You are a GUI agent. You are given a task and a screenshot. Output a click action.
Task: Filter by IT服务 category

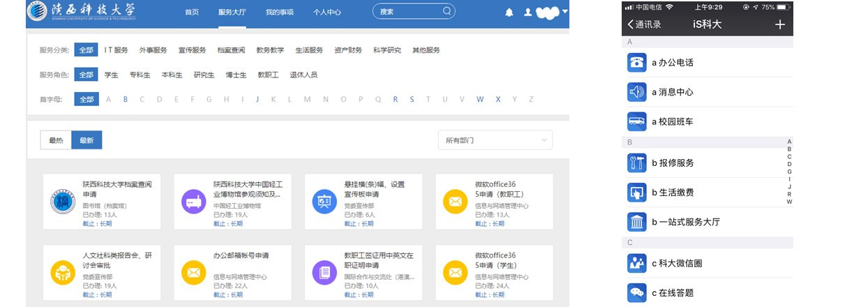pos(116,50)
